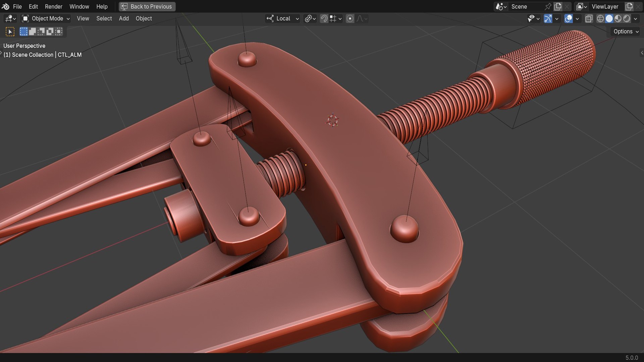Choose Invert Selection mode icon

coord(50,32)
